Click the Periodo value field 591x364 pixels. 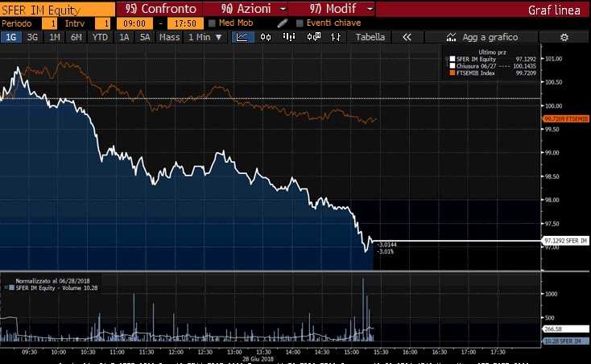pyautogui.click(x=49, y=23)
